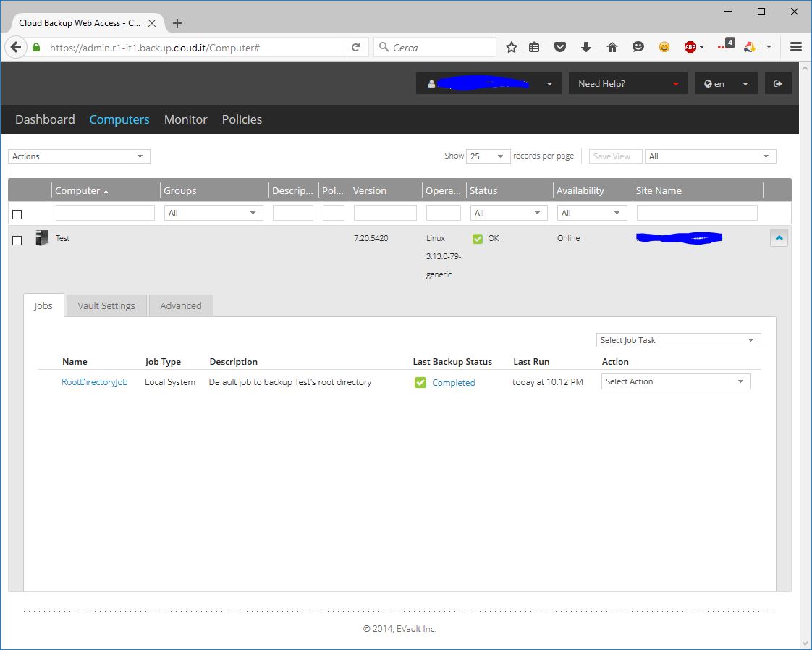Click the Completed backup status link

coord(454,383)
